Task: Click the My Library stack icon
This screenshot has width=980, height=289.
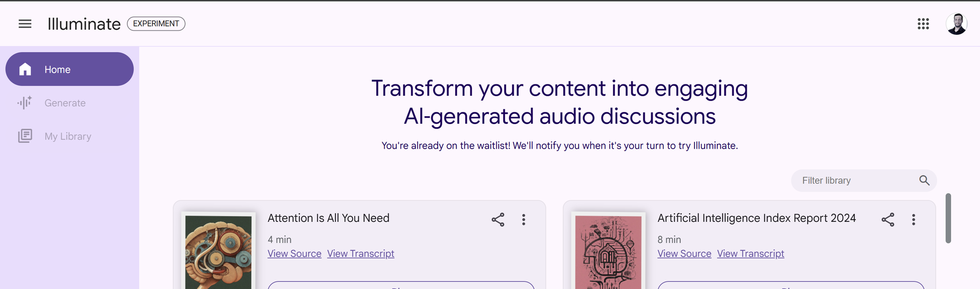Action: (25, 136)
